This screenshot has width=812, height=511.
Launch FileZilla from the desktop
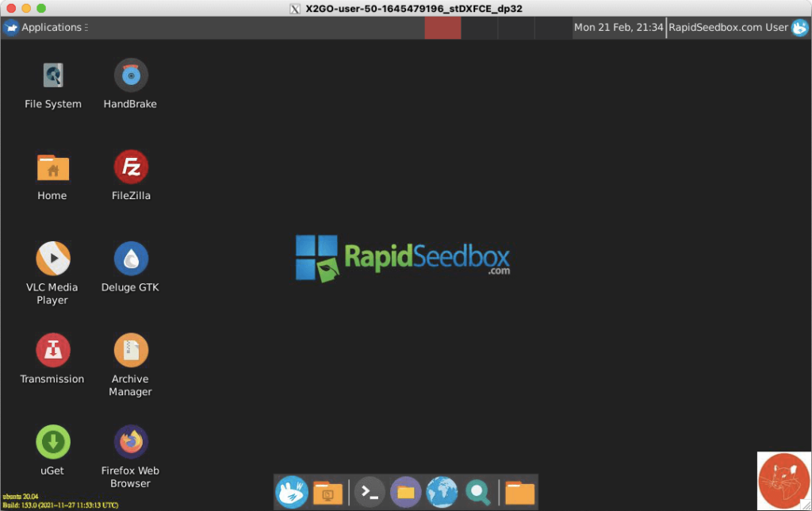[x=131, y=167]
